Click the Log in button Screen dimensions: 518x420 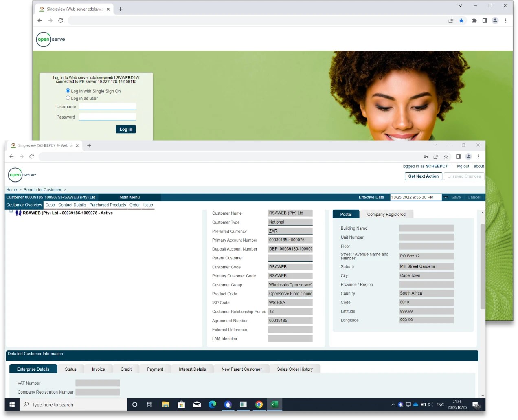click(126, 129)
